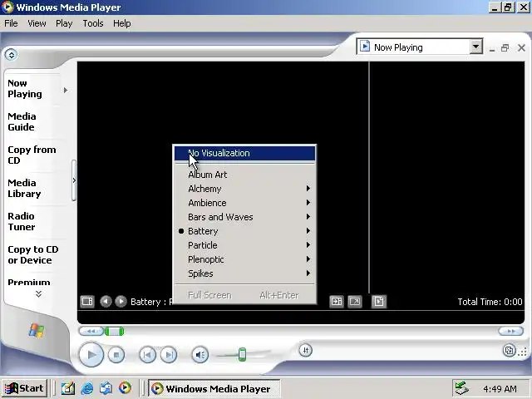Click the rewind button on seek bar
532x399 pixels.
click(x=91, y=331)
